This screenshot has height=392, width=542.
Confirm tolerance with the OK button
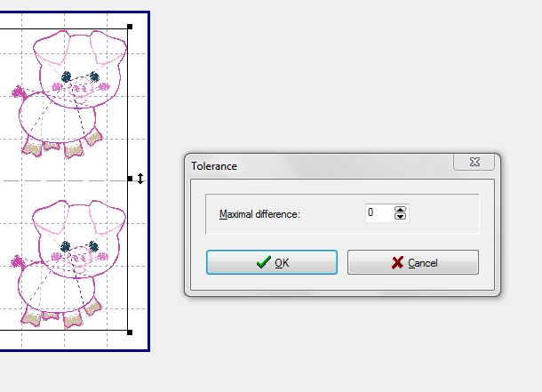coord(272,262)
